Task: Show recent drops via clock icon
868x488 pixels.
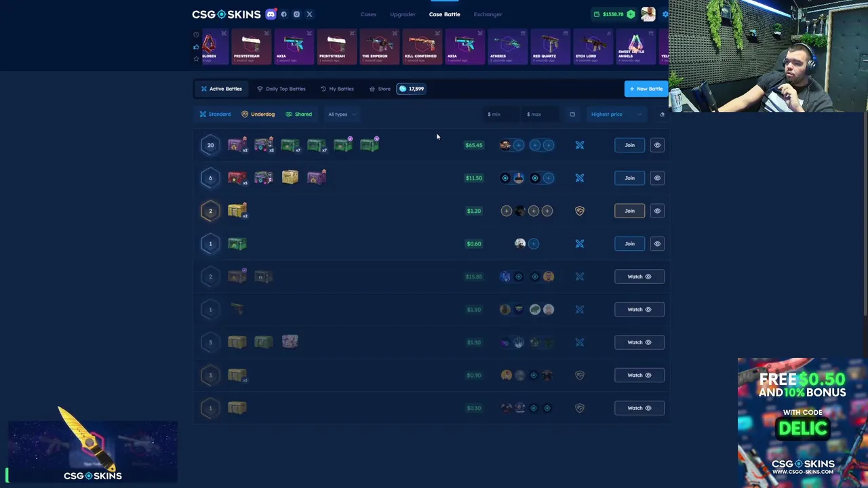Action: coord(197,35)
